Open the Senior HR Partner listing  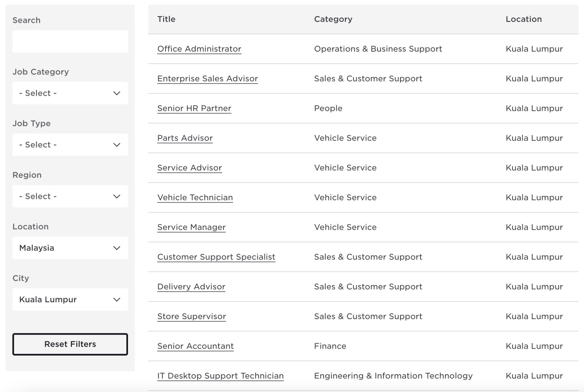click(194, 108)
